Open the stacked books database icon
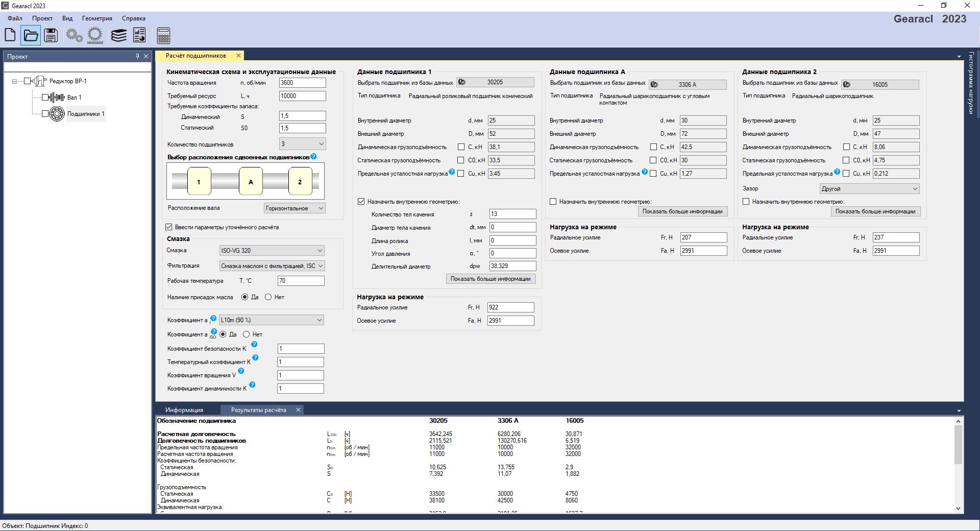The height and width of the screenshot is (531, 980). (119, 35)
